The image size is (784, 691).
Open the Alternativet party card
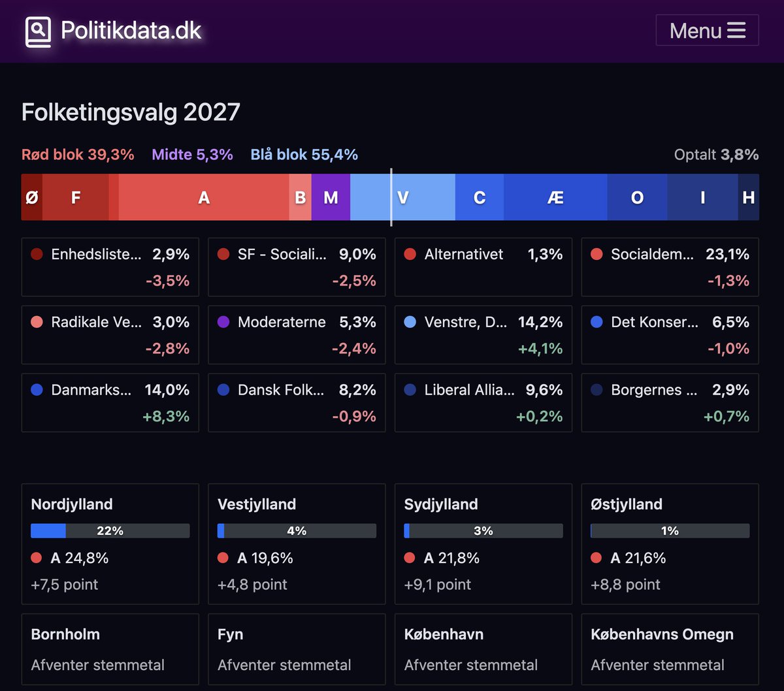[483, 267]
